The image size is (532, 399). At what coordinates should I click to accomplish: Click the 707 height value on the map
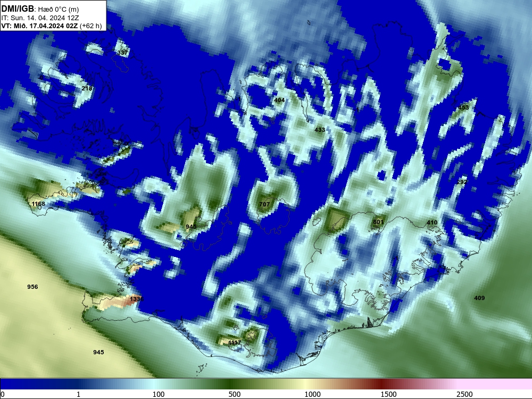coord(264,204)
